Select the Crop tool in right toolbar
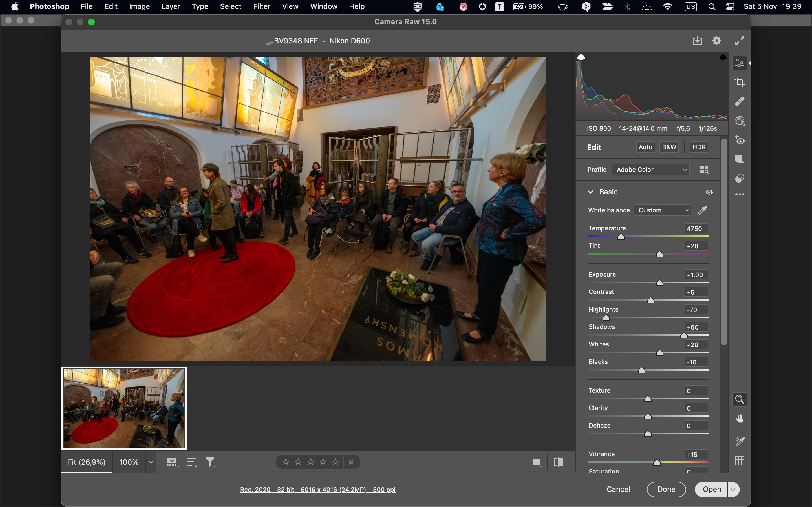This screenshot has width=812, height=507. tap(740, 82)
